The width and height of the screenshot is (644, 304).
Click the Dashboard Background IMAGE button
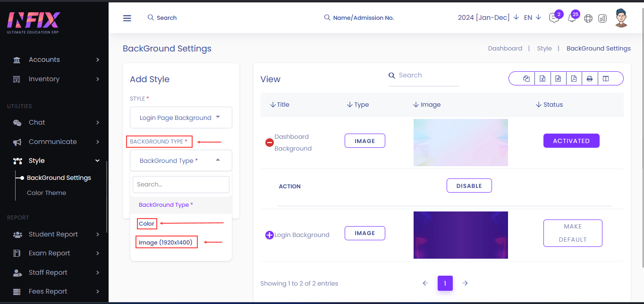tap(365, 141)
